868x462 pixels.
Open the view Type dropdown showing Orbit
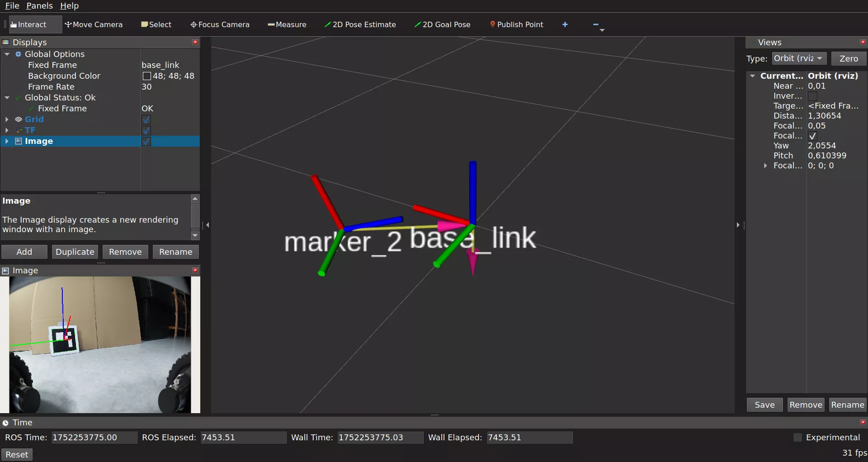coord(797,58)
